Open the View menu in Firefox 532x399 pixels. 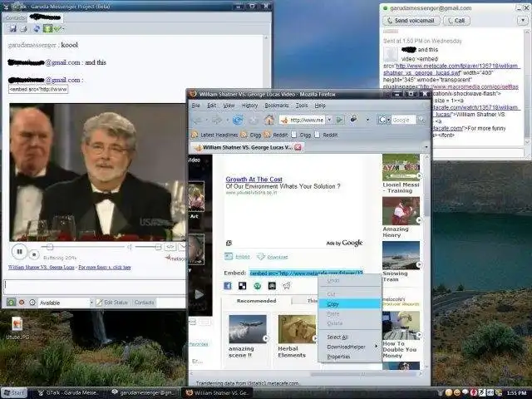click(229, 106)
